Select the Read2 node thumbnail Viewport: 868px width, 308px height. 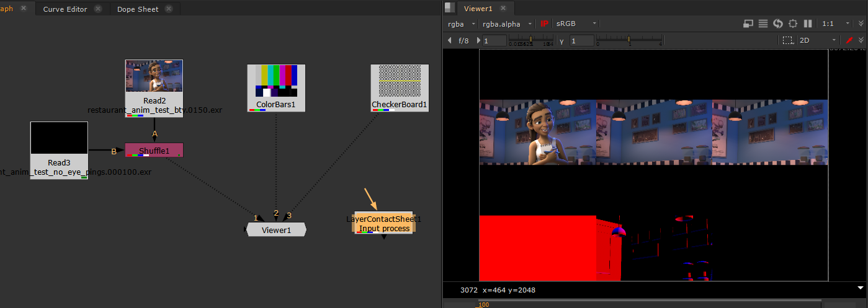coord(154,76)
